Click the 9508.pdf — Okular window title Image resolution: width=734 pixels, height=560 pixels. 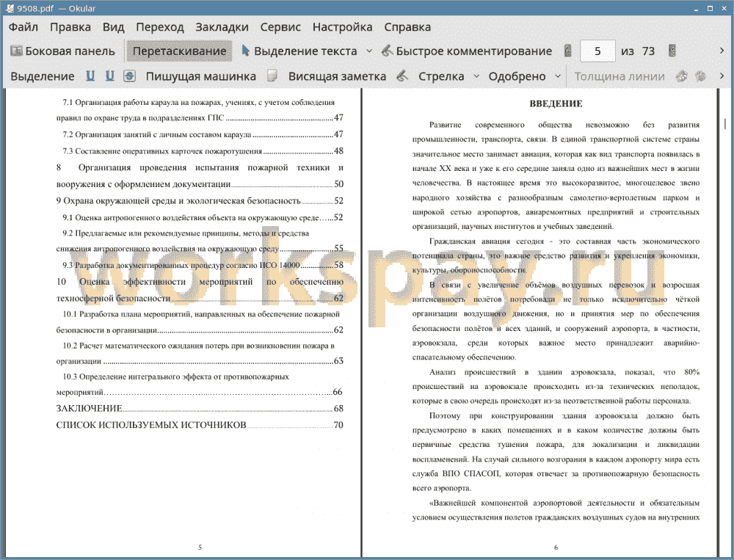tap(57, 8)
